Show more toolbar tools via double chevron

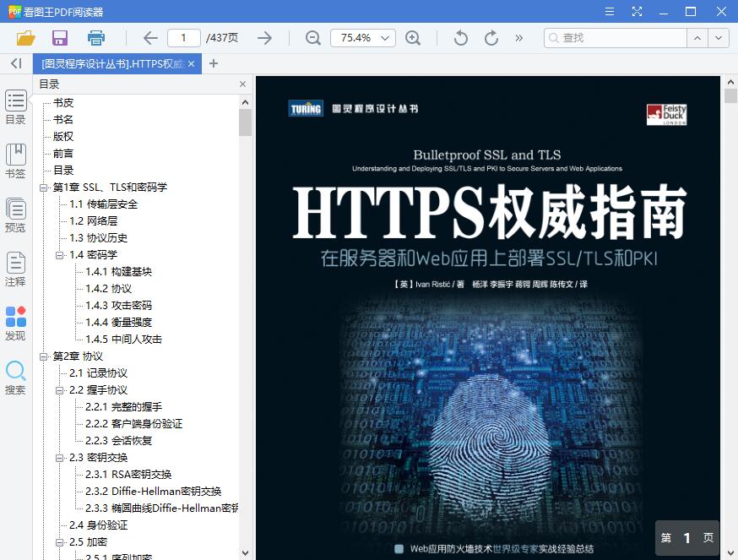[x=518, y=38]
